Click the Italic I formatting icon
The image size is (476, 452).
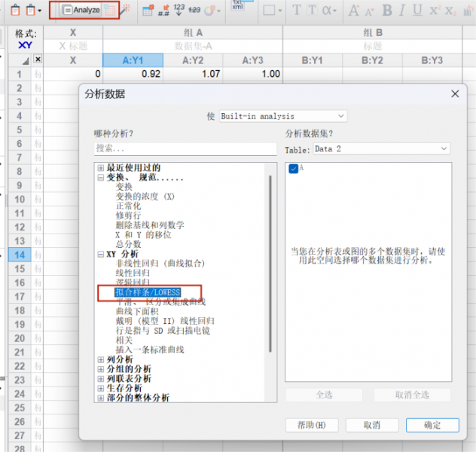405,10
